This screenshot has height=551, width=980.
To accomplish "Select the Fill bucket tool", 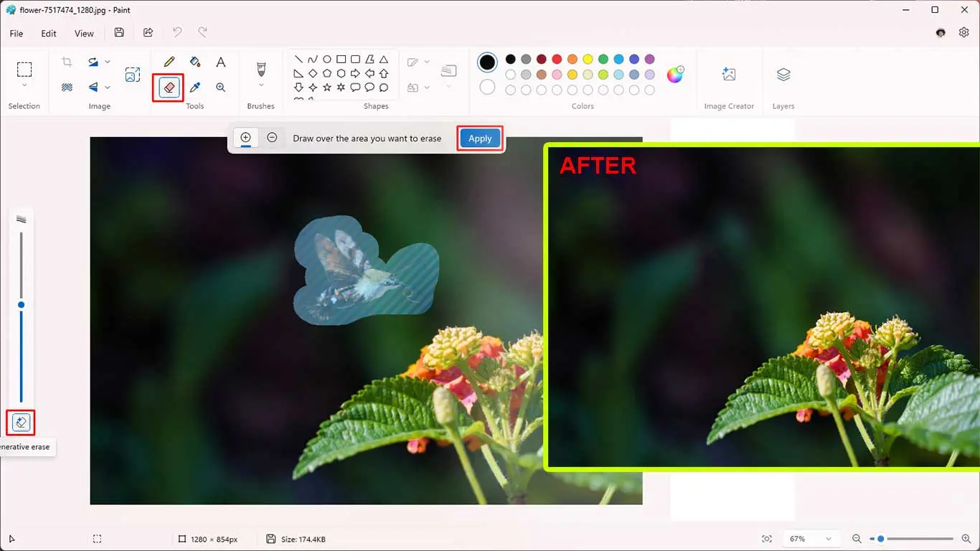I will pyautogui.click(x=195, y=62).
